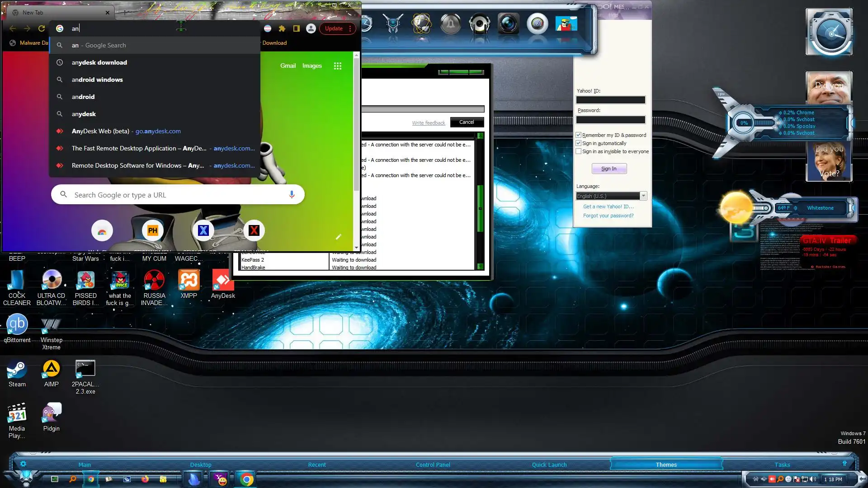868x488 pixels.
Task: Enable Sign in as invisible to everyone
Action: tap(578, 151)
